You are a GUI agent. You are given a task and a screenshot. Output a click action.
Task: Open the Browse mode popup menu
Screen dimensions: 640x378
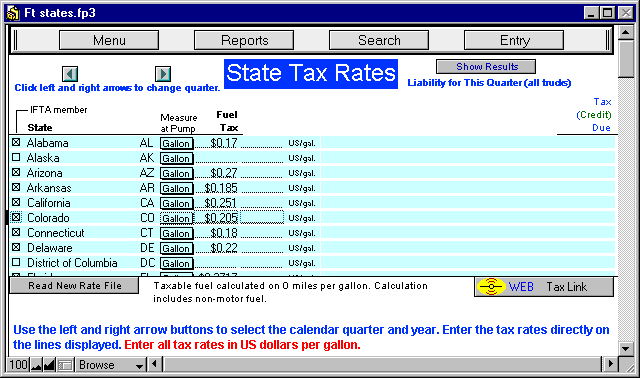[x=111, y=365]
